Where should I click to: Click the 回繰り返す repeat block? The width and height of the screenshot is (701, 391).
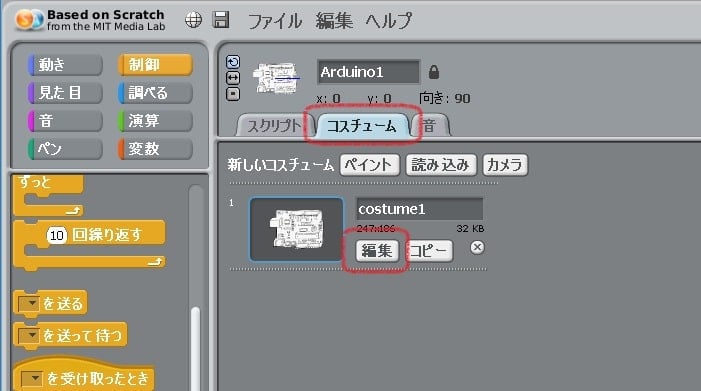click(107, 235)
